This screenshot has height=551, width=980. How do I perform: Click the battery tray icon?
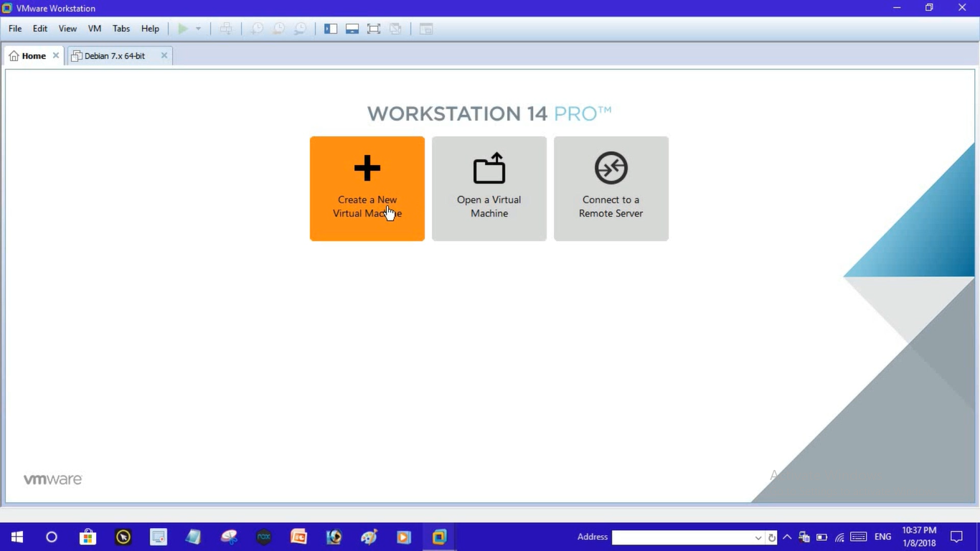coord(821,537)
